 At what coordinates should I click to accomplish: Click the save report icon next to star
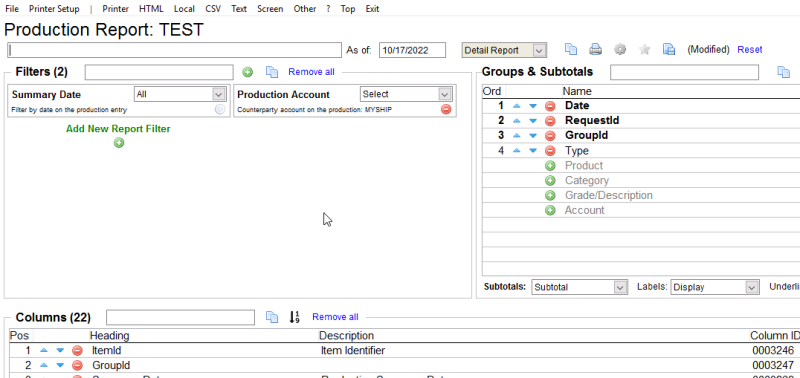click(x=669, y=49)
